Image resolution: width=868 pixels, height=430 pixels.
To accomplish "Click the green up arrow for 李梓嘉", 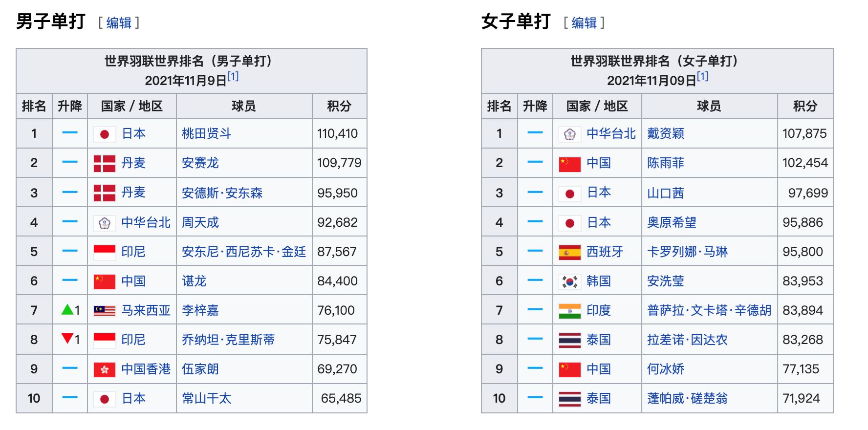I will pyautogui.click(x=67, y=309).
